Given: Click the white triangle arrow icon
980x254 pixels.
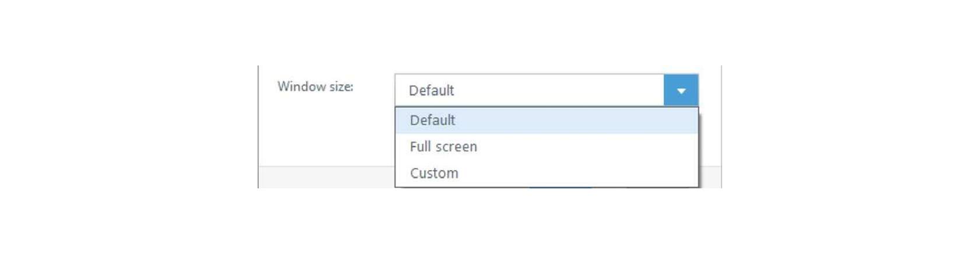Looking at the screenshot, I should pos(681,91).
